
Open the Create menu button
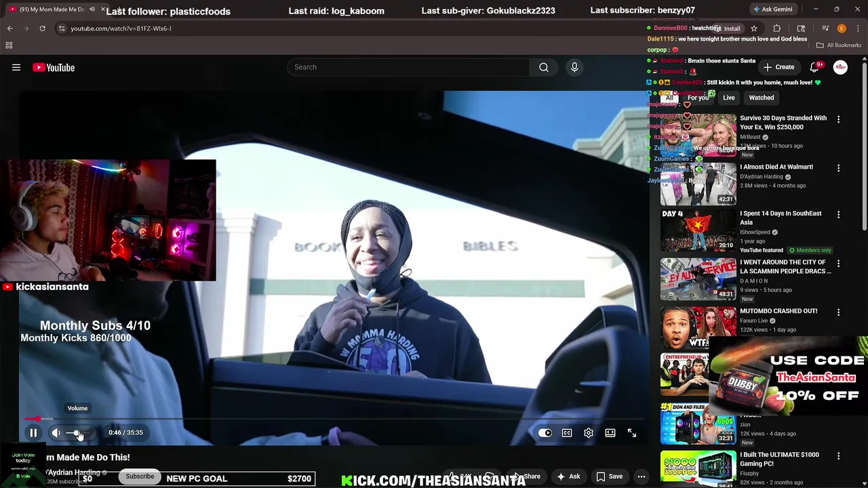click(778, 67)
